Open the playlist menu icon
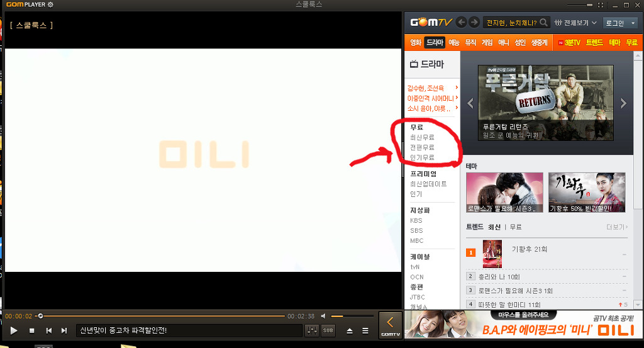 pos(365,331)
